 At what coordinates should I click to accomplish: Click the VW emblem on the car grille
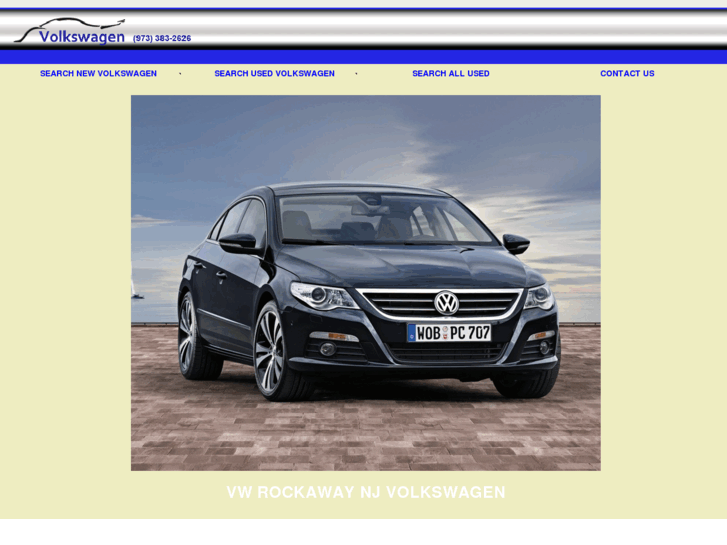(446, 303)
